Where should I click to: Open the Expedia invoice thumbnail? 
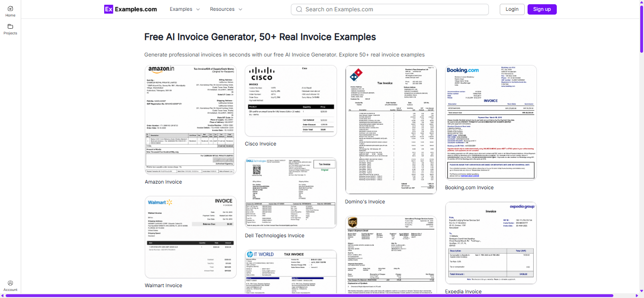[491, 243]
